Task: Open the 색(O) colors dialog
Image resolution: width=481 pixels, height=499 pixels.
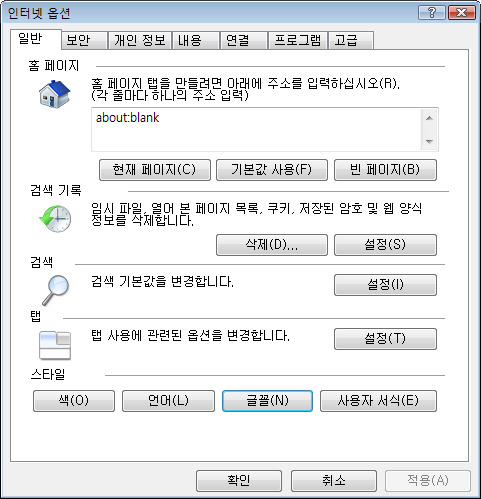Action: [74, 401]
